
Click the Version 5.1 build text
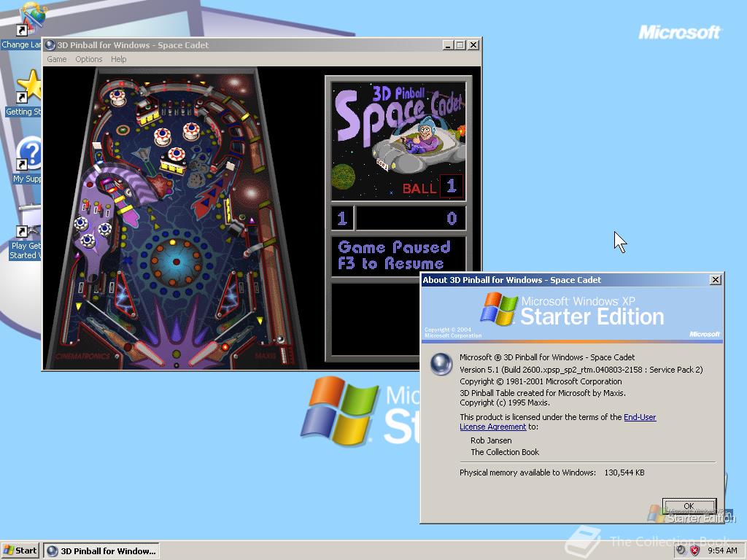(581, 370)
